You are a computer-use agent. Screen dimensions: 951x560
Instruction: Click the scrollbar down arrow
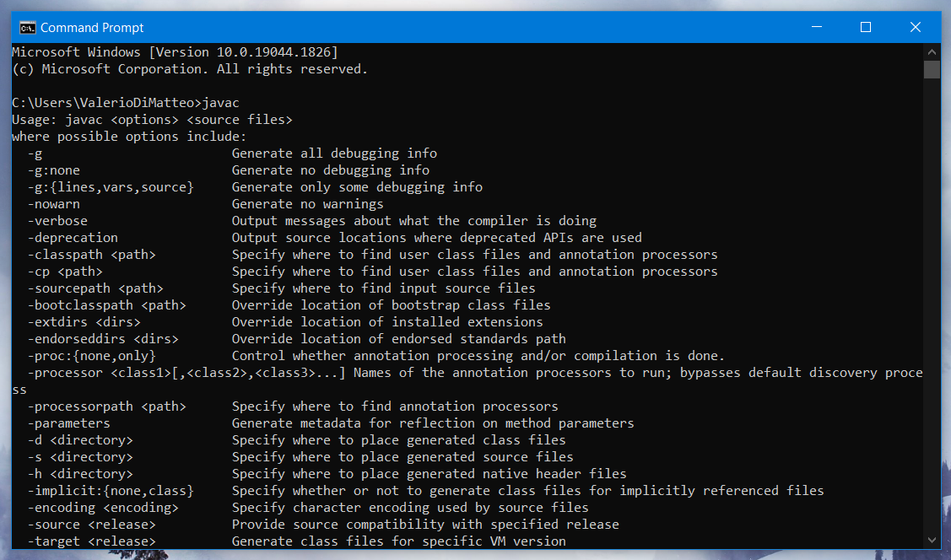click(x=932, y=540)
